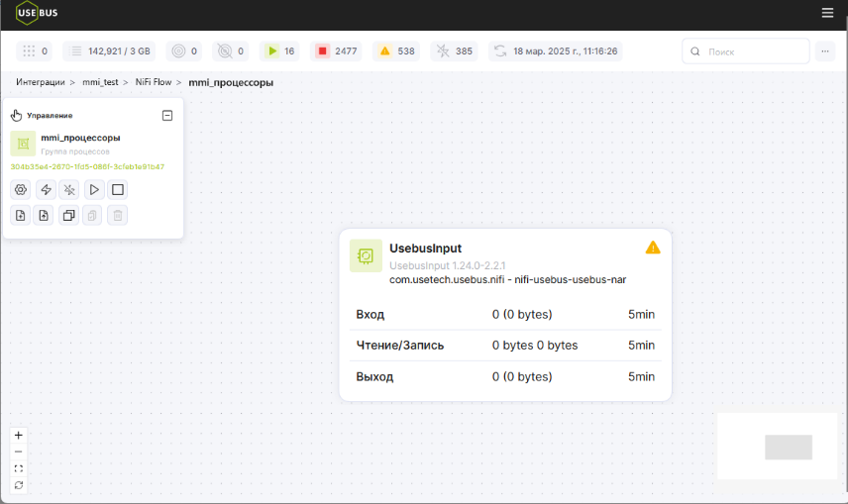Open the hamburger menu in header
This screenshot has width=848, height=504.
click(x=827, y=13)
